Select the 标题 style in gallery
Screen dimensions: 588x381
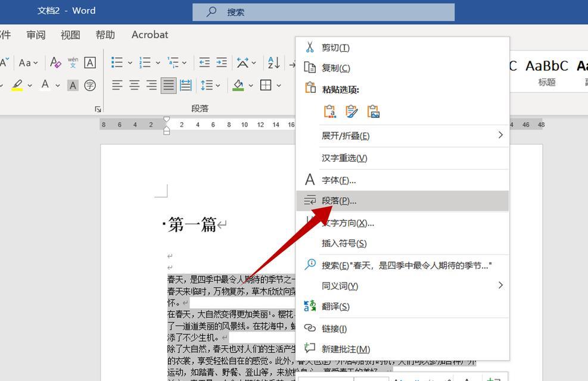coord(547,72)
